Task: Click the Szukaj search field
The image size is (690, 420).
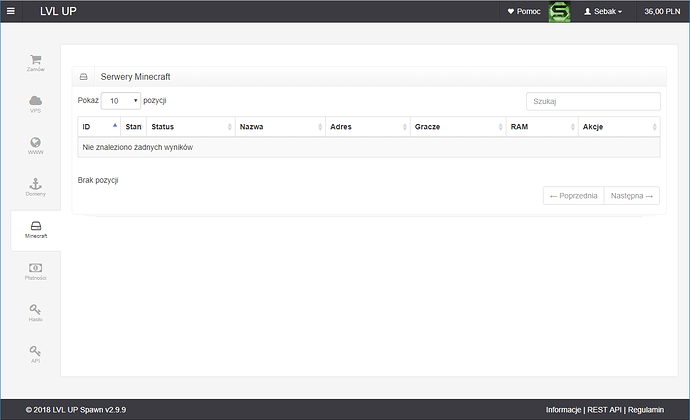Action: coord(593,101)
